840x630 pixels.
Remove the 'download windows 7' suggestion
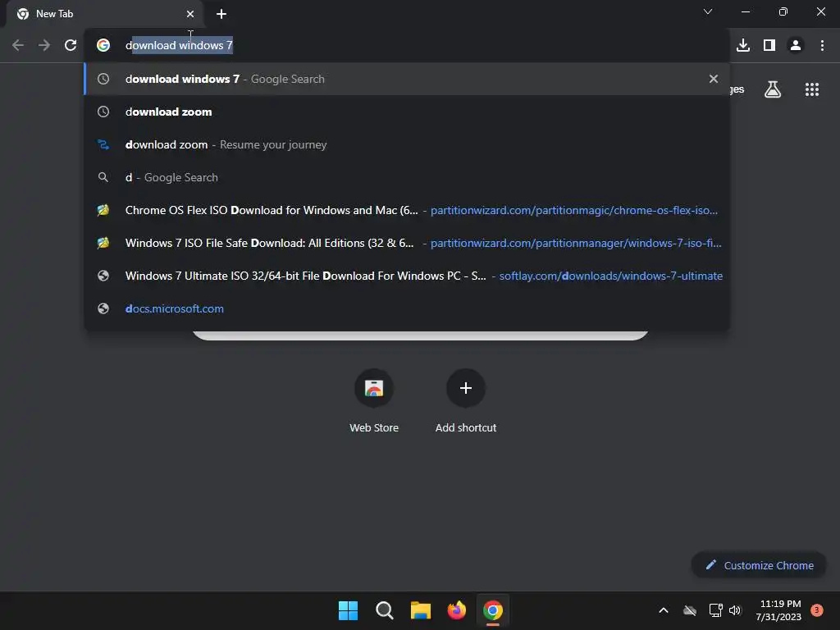click(x=714, y=79)
